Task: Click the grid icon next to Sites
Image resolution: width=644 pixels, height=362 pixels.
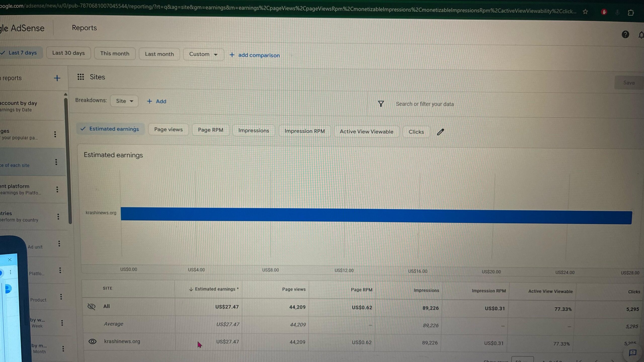Action: (80, 77)
